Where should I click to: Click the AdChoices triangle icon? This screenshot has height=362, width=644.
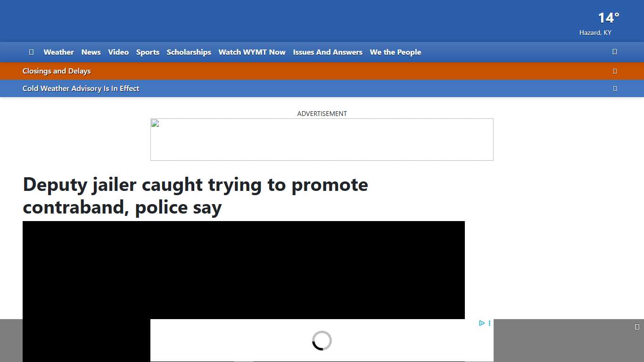[x=481, y=323]
